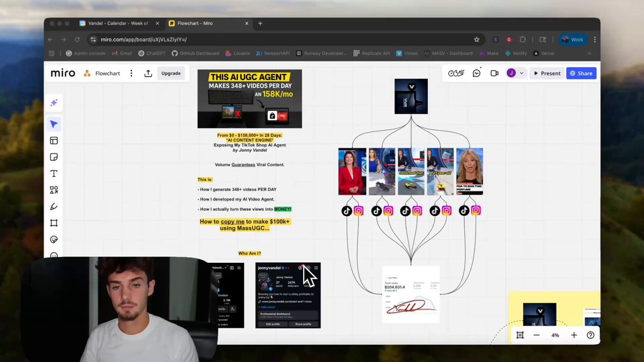Select the FDA perfume ban video image
Image resolution: width=644 pixels, height=362 pixels.
pyautogui.click(x=470, y=172)
